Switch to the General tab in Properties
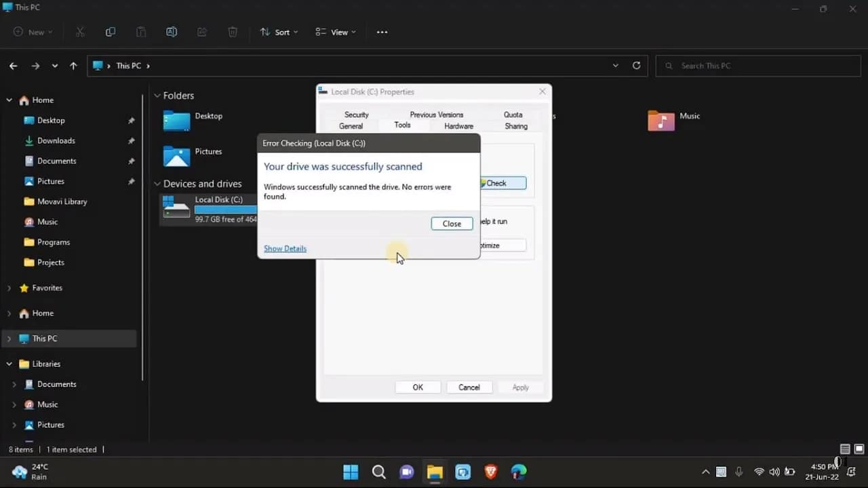The height and width of the screenshot is (488, 868). click(351, 125)
